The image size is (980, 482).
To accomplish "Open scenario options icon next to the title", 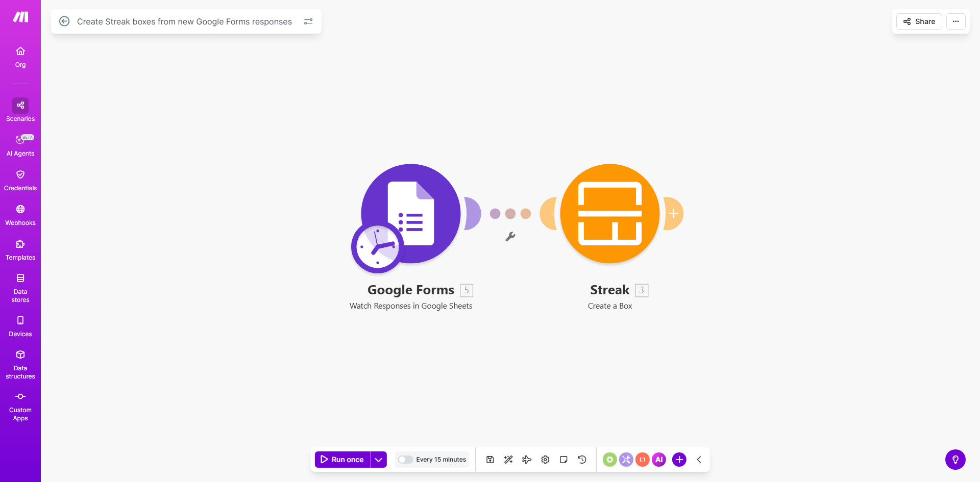I will click(308, 21).
